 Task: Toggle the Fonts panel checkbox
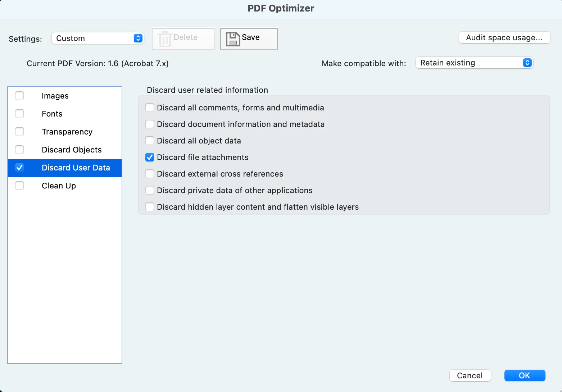19,114
